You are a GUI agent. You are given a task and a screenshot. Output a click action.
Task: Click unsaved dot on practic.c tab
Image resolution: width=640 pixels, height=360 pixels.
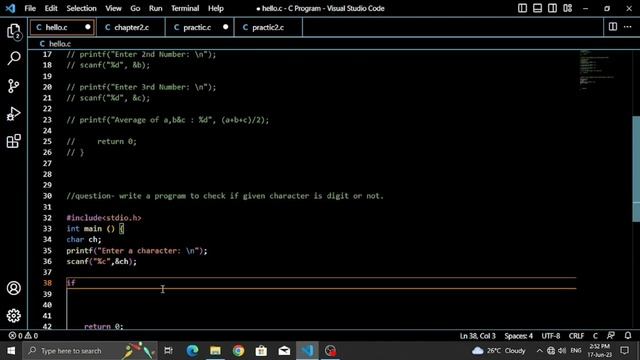[226, 27]
